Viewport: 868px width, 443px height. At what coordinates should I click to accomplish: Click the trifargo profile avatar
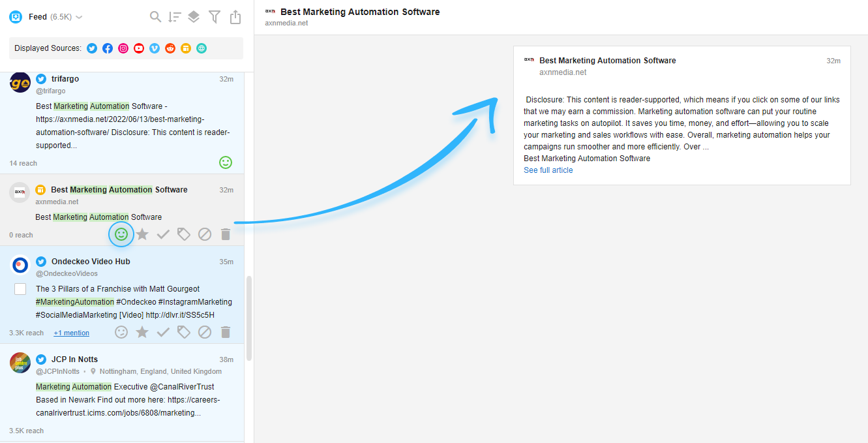[x=20, y=83]
